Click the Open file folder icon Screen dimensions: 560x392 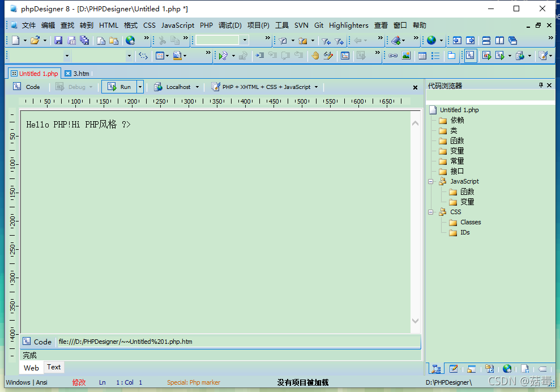point(35,40)
